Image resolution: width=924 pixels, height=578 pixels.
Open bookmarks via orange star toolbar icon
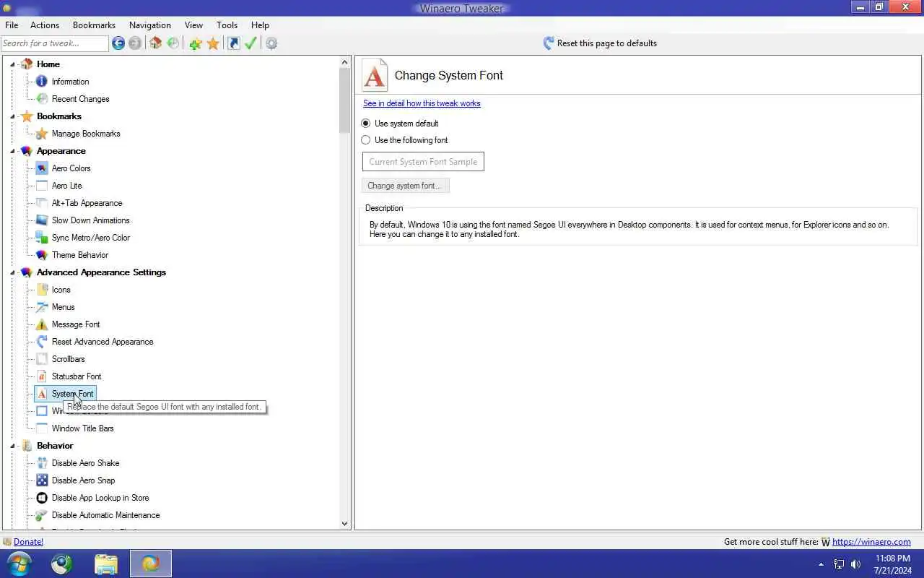[213, 43]
